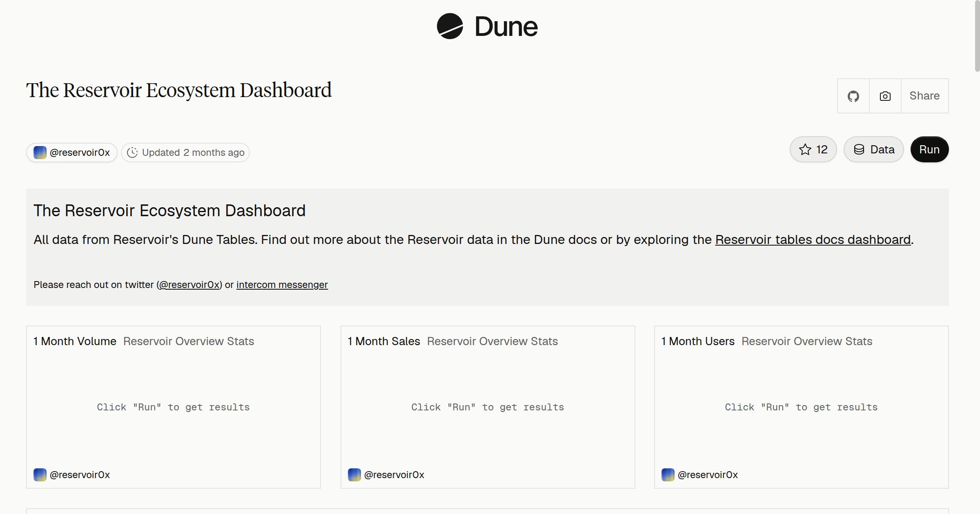This screenshot has height=514, width=980.
Task: Click the "Run" to get results text in Volume card
Action: [173, 407]
